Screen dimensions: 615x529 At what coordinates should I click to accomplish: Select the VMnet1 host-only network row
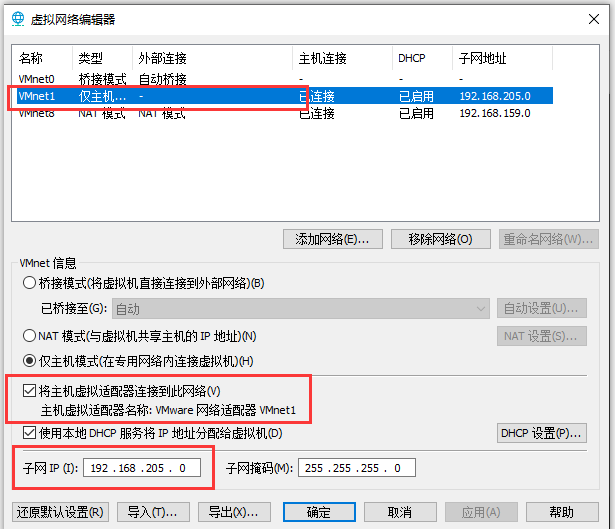(150, 96)
